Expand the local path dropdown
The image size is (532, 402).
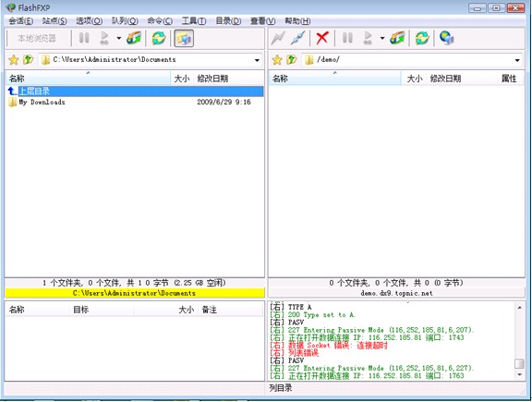point(257,60)
